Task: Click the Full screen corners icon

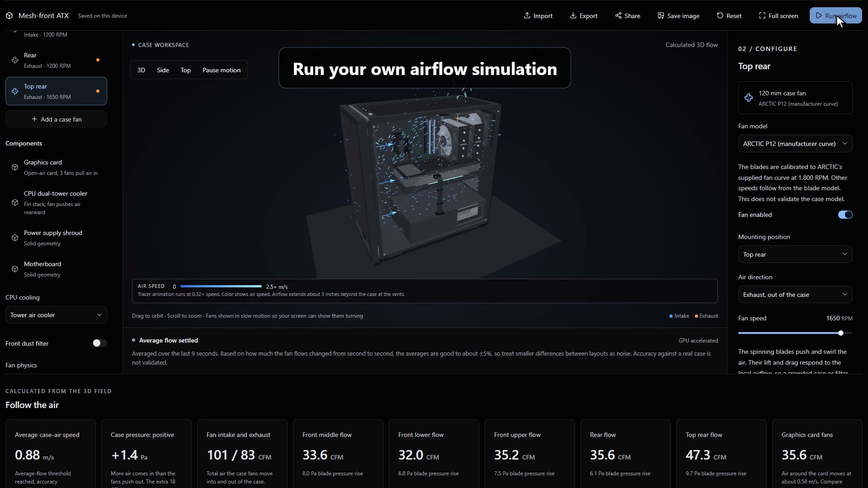Action: (762, 15)
